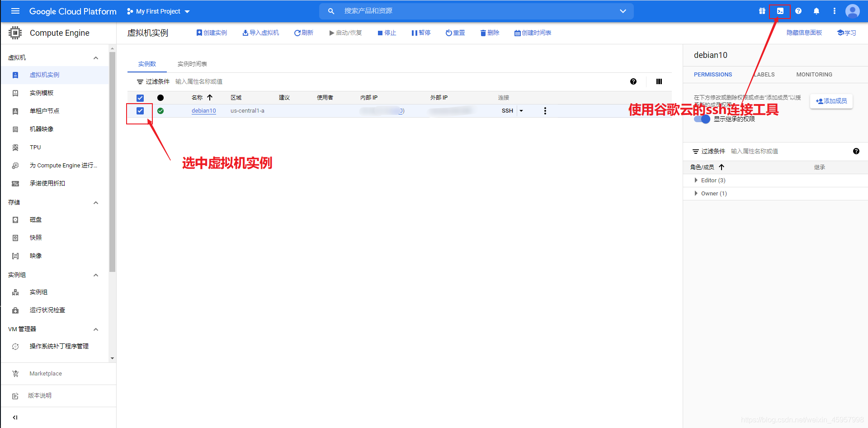Switch to the 实例数 tab
The image size is (868, 428).
click(147, 64)
